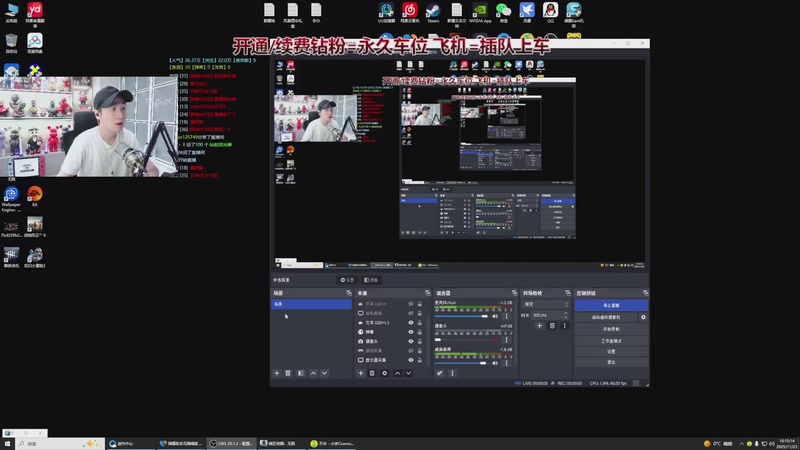
Task: Pop out the 来源 dock panel
Action: pos(428,293)
